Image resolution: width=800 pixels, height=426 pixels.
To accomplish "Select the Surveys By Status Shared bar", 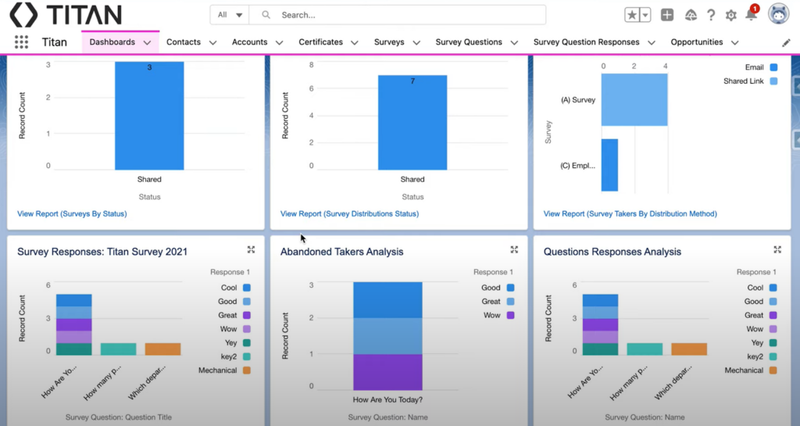I will [149, 116].
